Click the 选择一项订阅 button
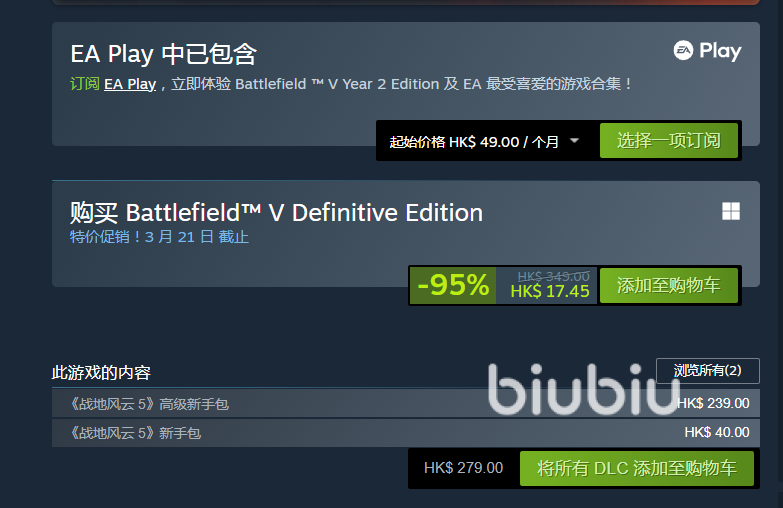 click(669, 141)
